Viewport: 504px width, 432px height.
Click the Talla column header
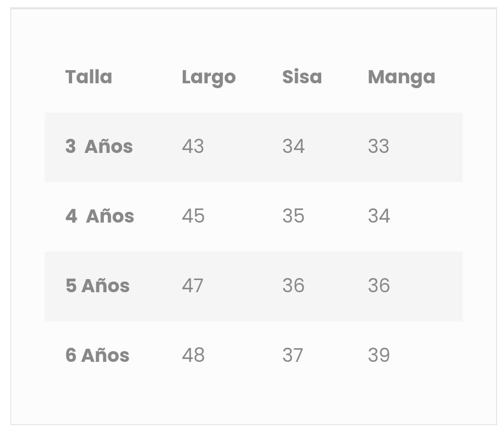pos(89,77)
